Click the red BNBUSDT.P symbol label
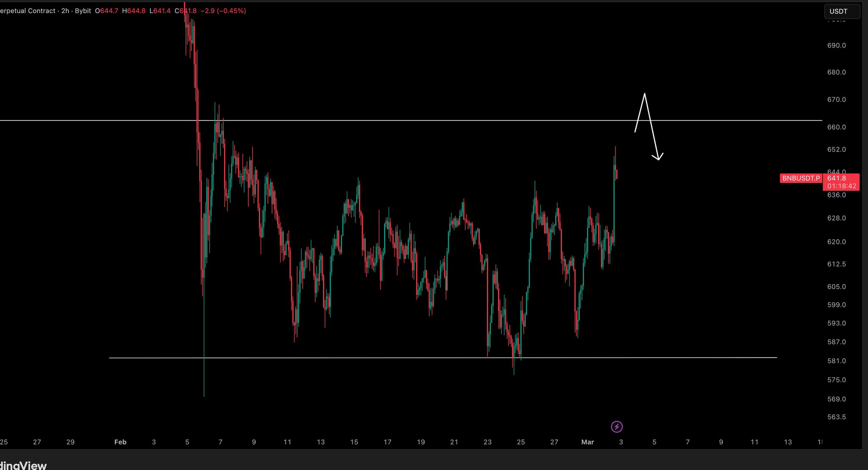The image size is (868, 470). pos(801,178)
